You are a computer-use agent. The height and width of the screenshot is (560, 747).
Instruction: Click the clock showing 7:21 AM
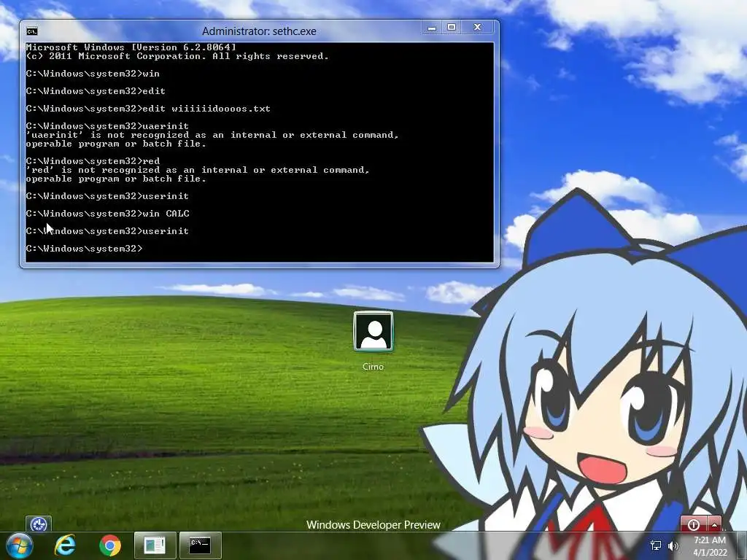(710, 540)
